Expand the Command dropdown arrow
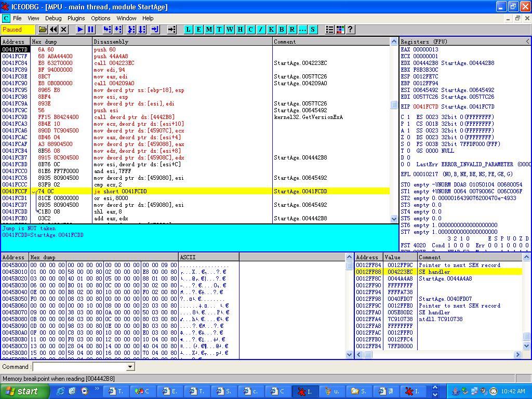532x399 pixels. click(x=129, y=367)
